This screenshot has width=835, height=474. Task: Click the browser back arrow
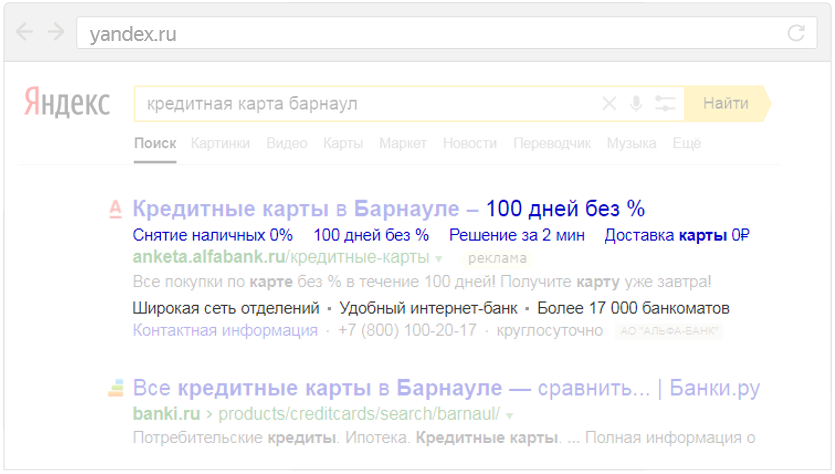point(24,32)
